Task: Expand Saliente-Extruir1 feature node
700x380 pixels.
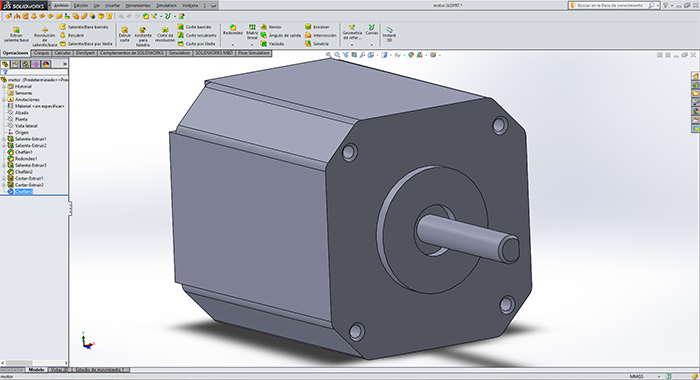Action: (4, 139)
